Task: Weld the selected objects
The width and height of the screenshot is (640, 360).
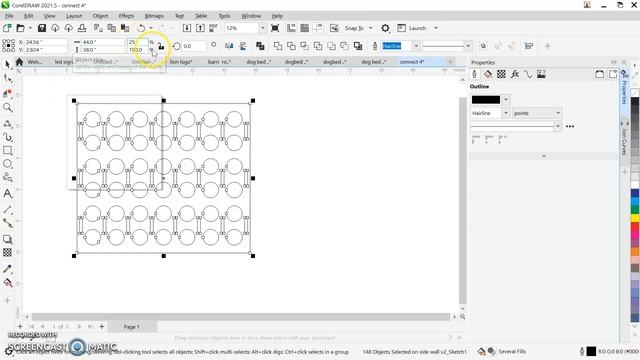Action: pos(278,46)
